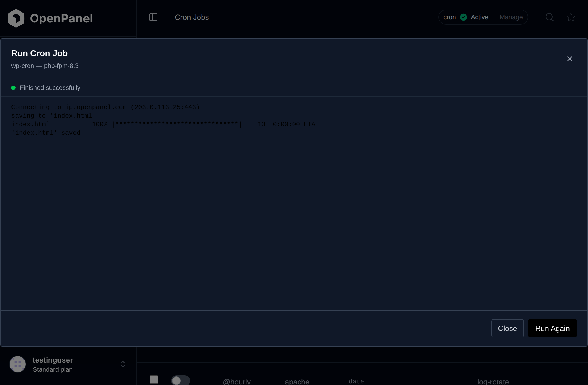Click the green status dot
Image resolution: width=588 pixels, height=385 pixels.
point(13,88)
